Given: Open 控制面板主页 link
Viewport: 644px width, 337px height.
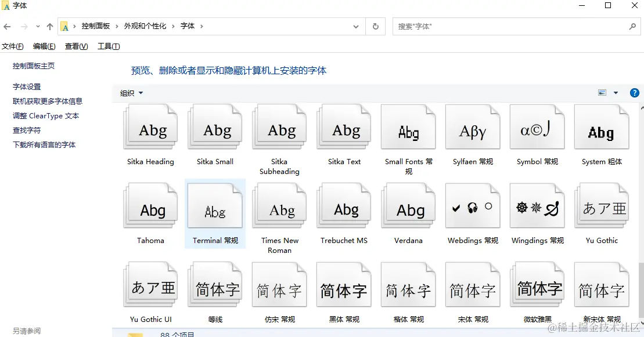Looking at the screenshot, I should tap(34, 66).
